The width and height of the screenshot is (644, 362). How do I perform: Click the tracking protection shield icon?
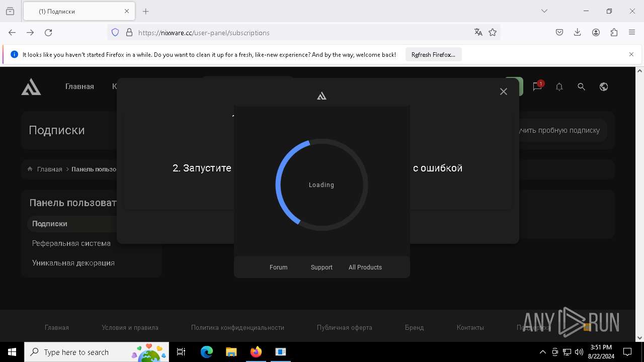[x=115, y=32]
